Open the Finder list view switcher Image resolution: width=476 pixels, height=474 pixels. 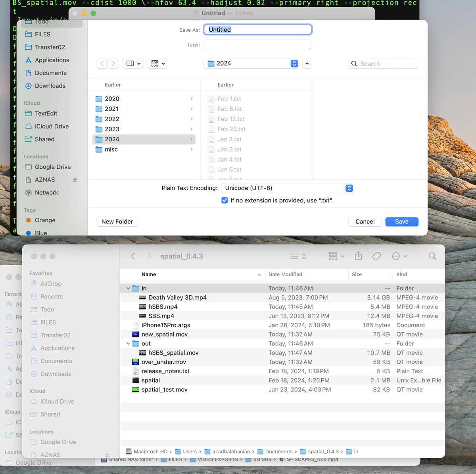point(298,256)
